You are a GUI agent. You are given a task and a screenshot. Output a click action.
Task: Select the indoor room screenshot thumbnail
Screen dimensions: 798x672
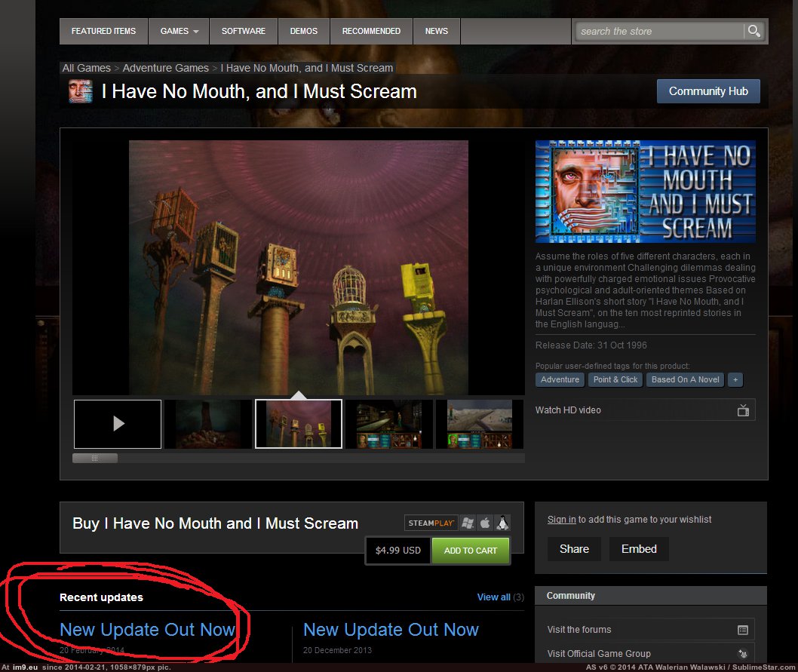click(389, 424)
